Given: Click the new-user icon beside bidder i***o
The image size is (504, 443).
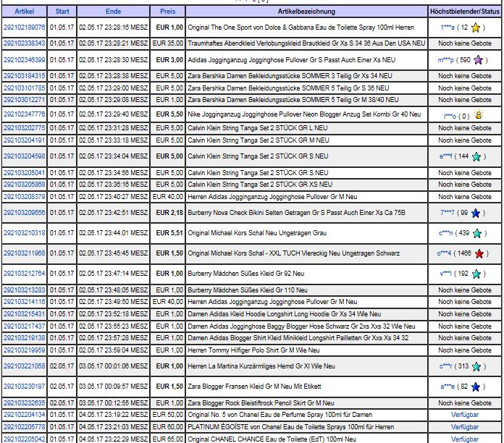Looking at the screenshot, I should [478, 114].
